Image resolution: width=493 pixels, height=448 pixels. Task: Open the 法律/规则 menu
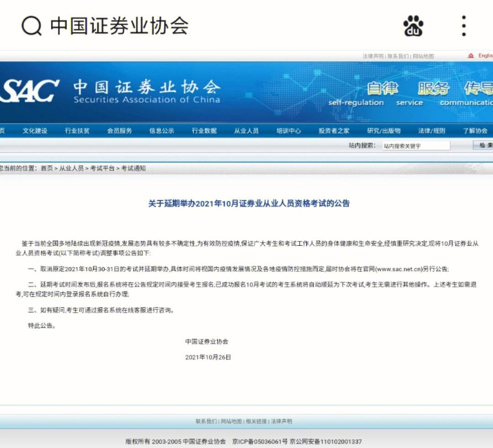coord(432,130)
